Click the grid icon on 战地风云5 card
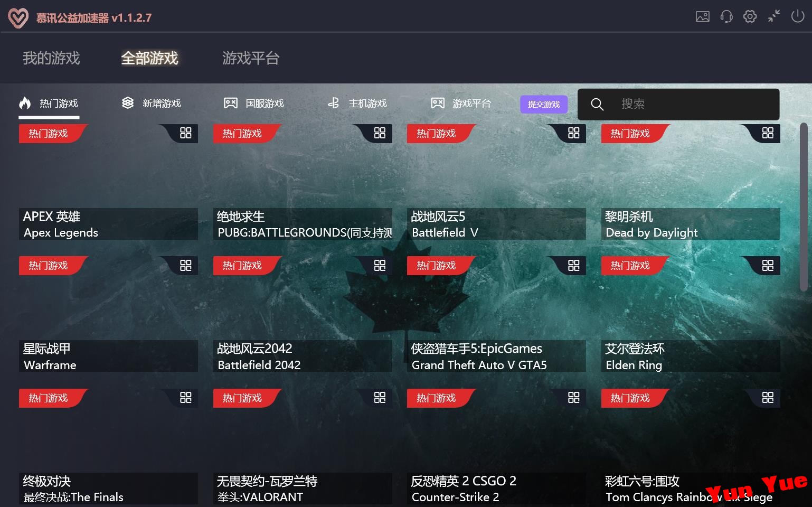The width and height of the screenshot is (812, 507). click(x=574, y=133)
